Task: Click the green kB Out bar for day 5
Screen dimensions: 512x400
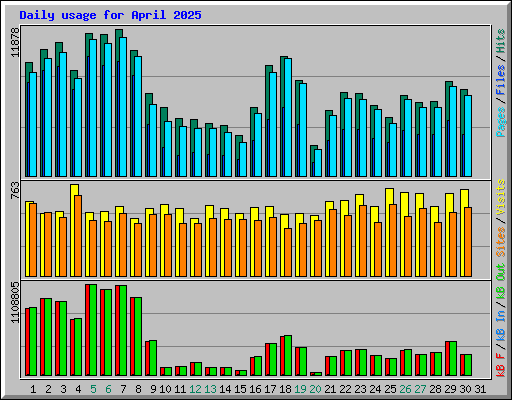Action: click(93, 330)
